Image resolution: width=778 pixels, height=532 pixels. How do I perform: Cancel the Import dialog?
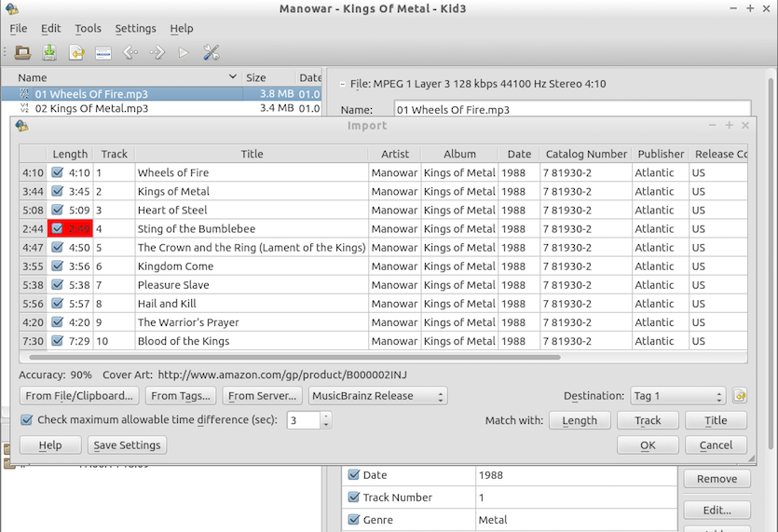(716, 445)
